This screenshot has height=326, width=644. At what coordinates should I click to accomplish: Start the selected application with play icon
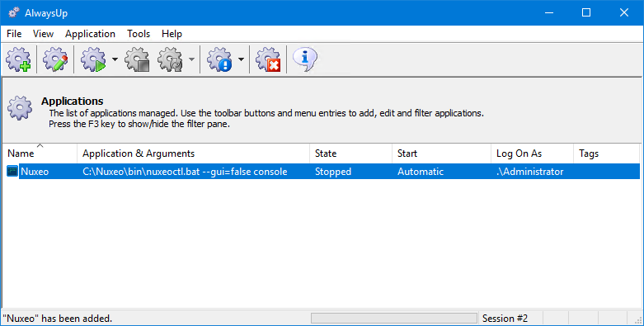(x=94, y=60)
